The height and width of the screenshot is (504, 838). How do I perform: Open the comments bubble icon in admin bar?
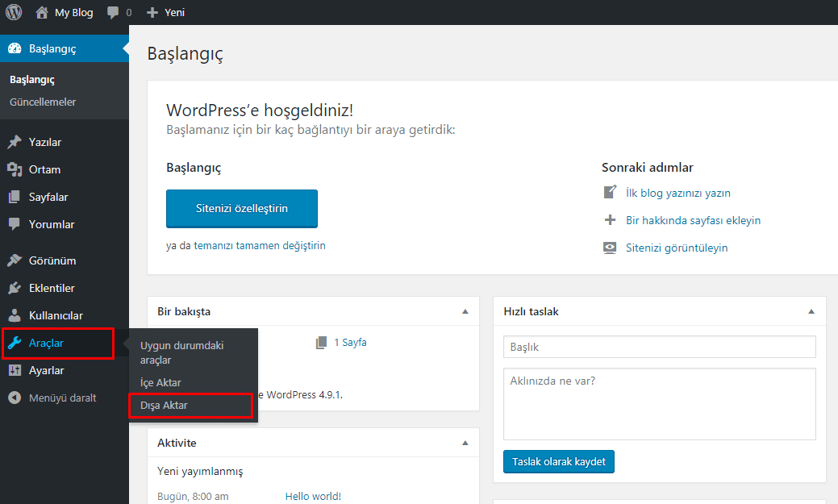coord(113,13)
